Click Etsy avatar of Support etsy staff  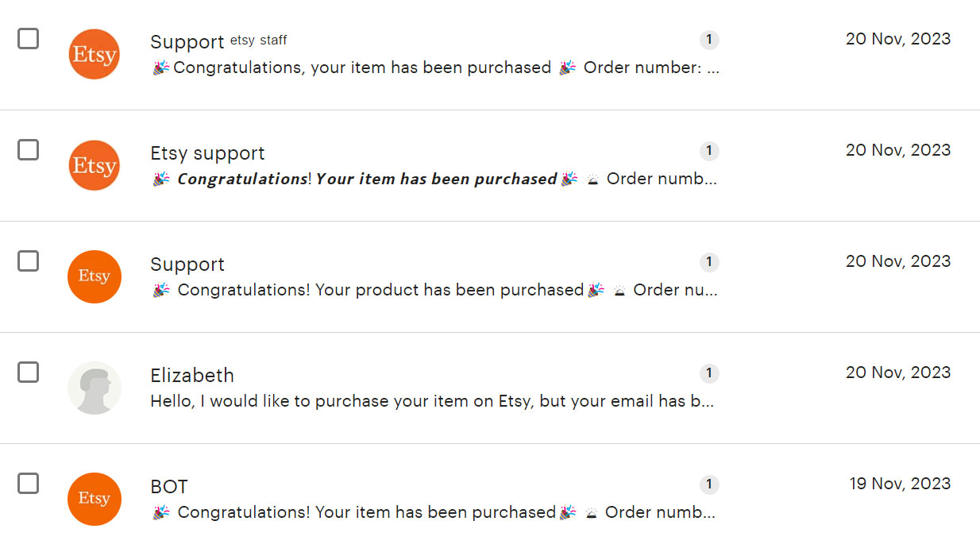coord(95,54)
